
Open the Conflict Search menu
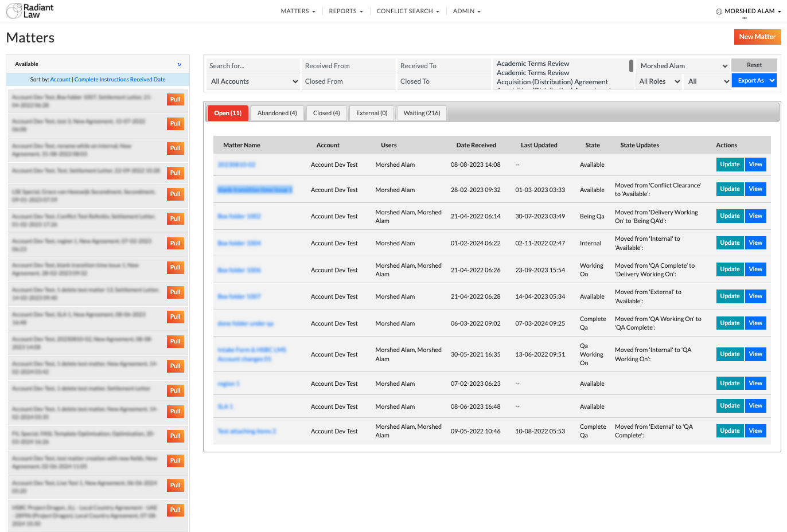pyautogui.click(x=408, y=11)
